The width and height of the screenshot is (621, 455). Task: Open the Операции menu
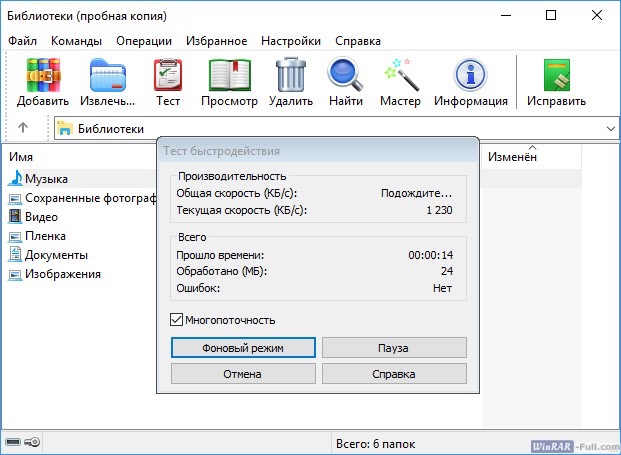pyautogui.click(x=144, y=41)
